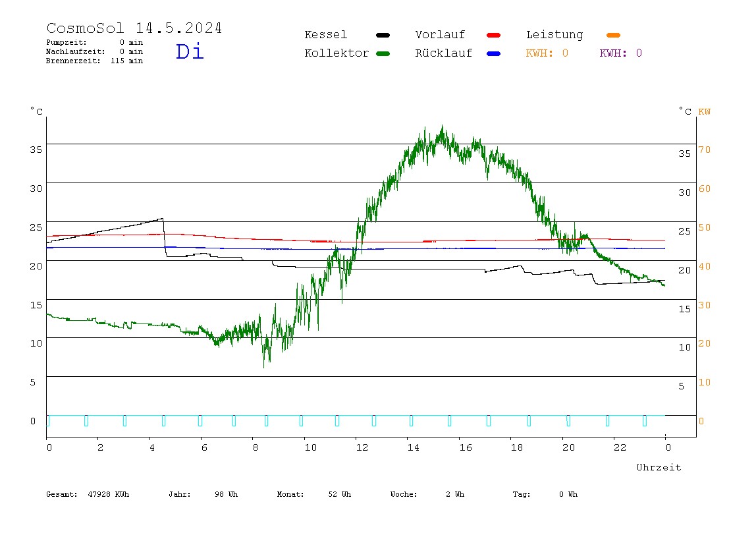The height and width of the screenshot is (535, 756).
Task: Click the 'Leistung' legend label
Action: (x=554, y=35)
